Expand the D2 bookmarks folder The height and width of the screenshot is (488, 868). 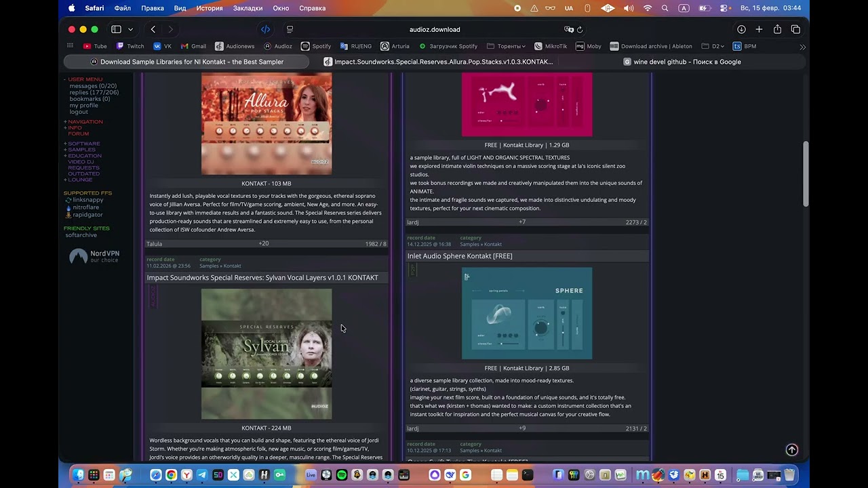[x=713, y=46]
